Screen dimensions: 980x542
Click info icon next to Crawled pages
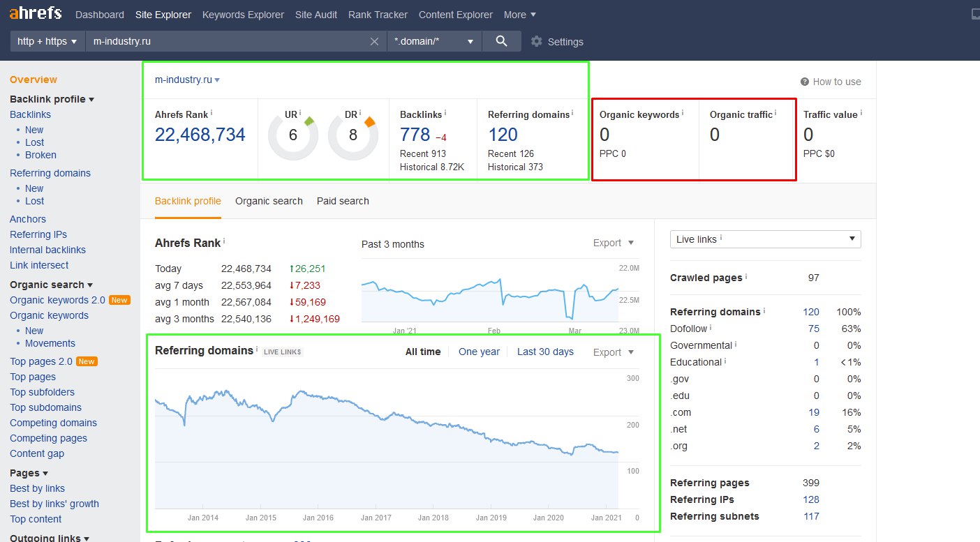point(746,276)
